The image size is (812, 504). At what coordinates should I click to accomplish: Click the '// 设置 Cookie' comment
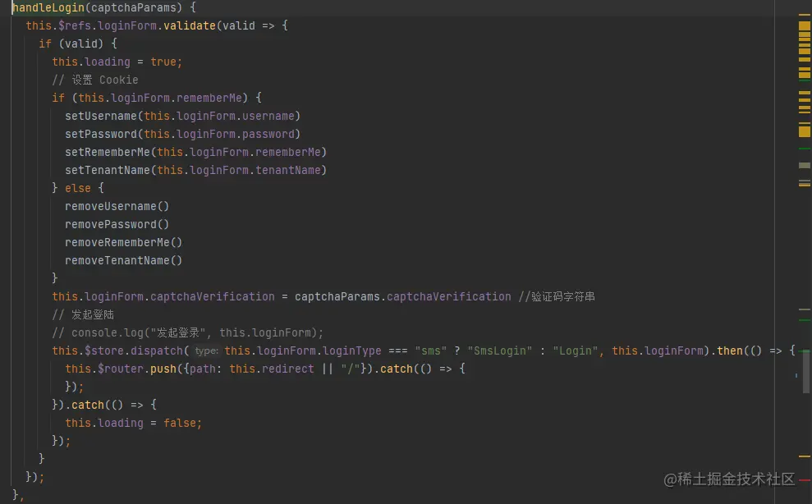(x=95, y=80)
